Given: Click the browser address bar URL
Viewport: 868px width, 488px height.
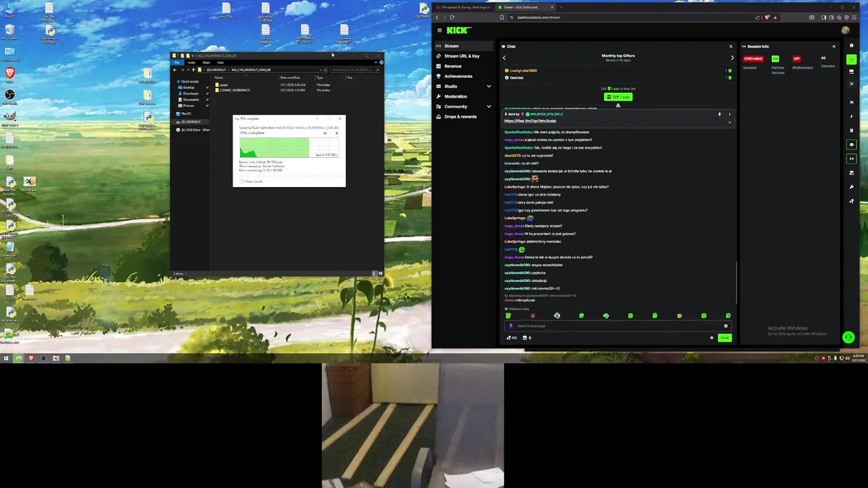Looking at the screenshot, I should (x=538, y=17).
